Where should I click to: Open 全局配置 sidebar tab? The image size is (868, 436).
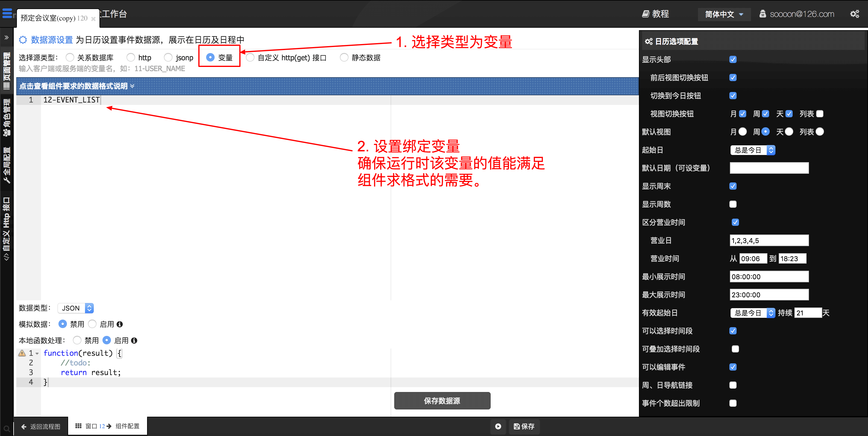pos(6,165)
